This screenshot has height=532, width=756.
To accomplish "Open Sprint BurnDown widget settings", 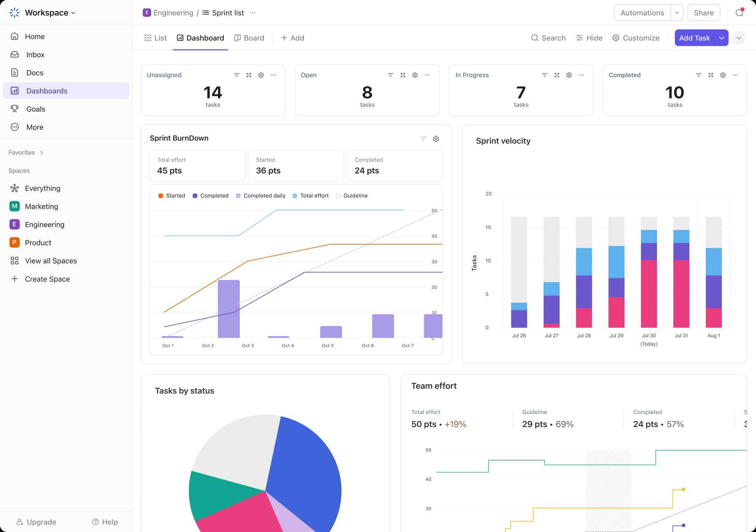I will (x=436, y=139).
